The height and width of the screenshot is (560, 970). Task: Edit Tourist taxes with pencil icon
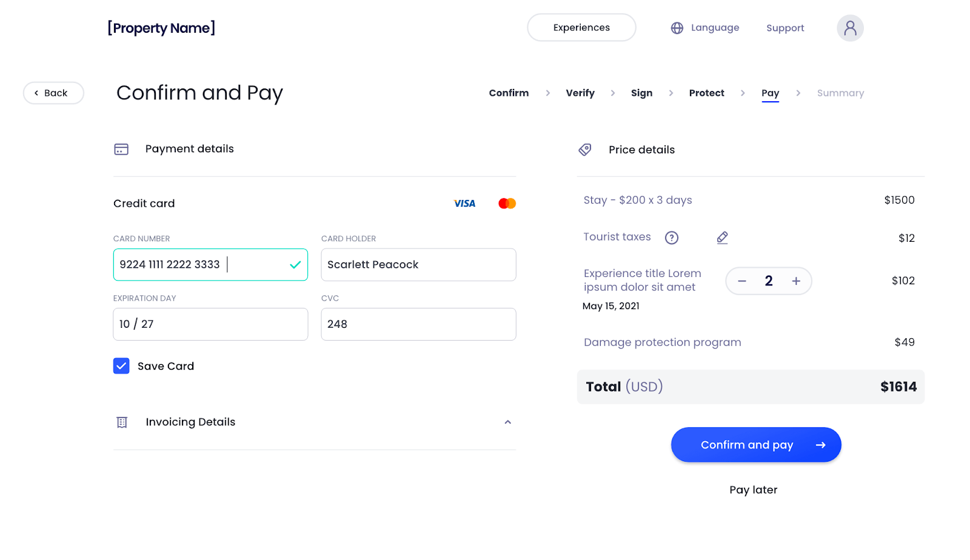coord(722,238)
